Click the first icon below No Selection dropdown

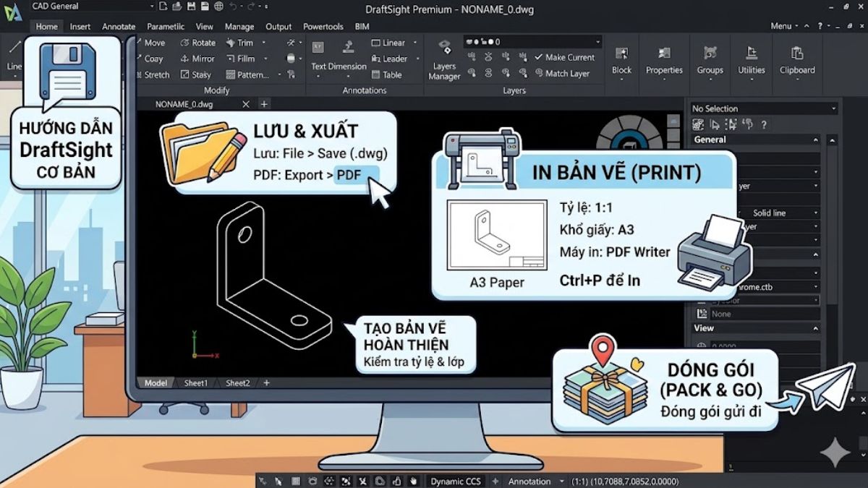(x=699, y=125)
